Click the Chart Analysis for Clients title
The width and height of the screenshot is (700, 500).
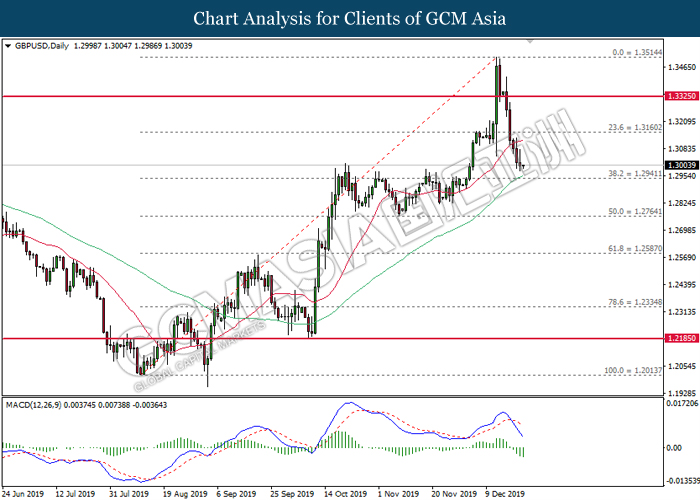[350, 18]
